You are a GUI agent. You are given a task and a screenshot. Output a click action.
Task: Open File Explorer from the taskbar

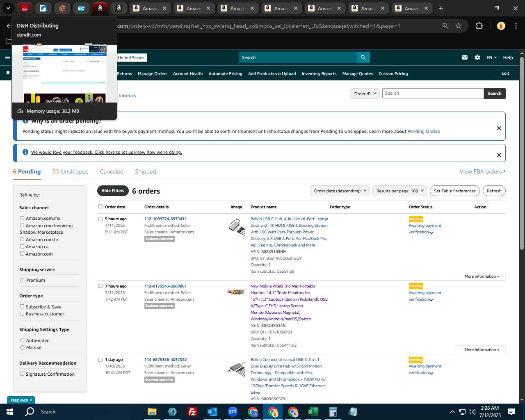pos(152,412)
